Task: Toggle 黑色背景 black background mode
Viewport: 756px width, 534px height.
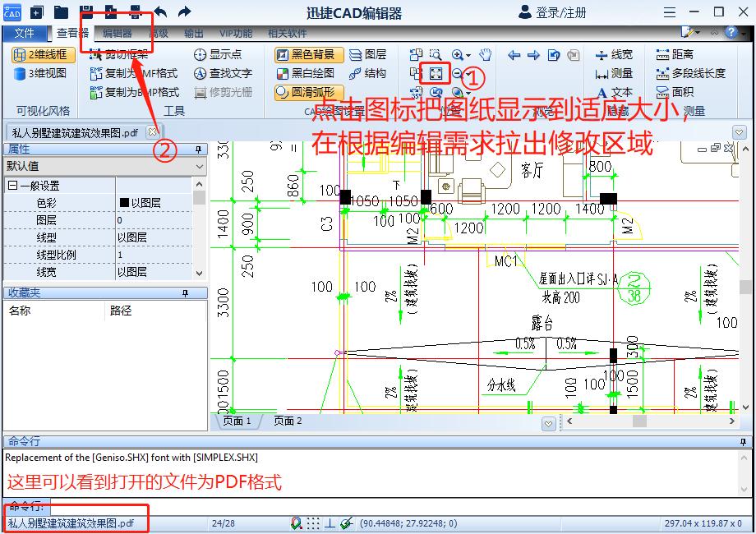Action: (x=311, y=54)
